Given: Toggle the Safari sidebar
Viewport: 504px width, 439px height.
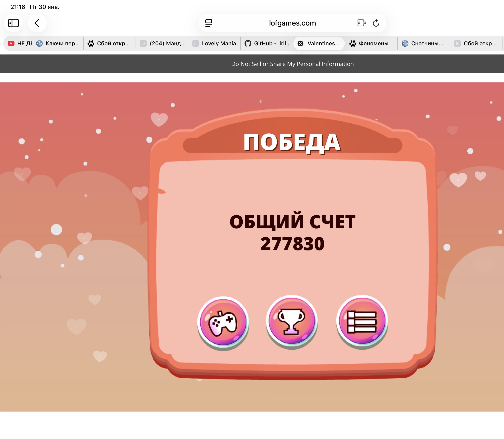Looking at the screenshot, I should (13, 23).
